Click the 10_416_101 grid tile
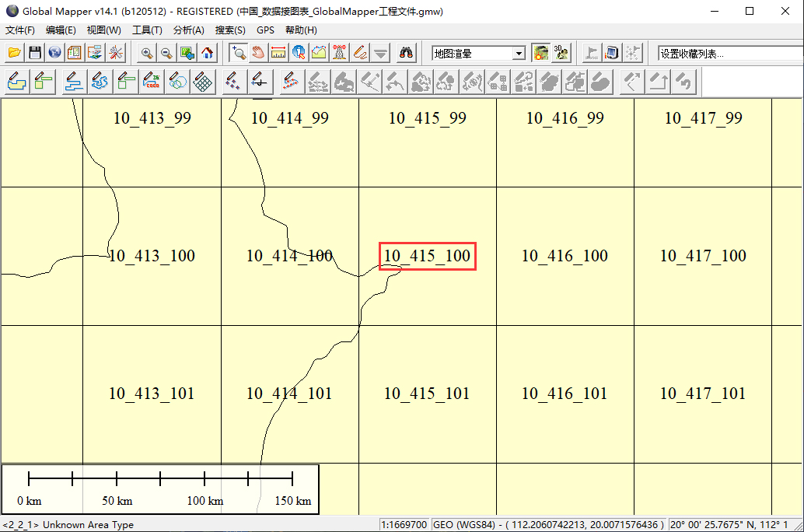The image size is (804, 532). (x=565, y=394)
